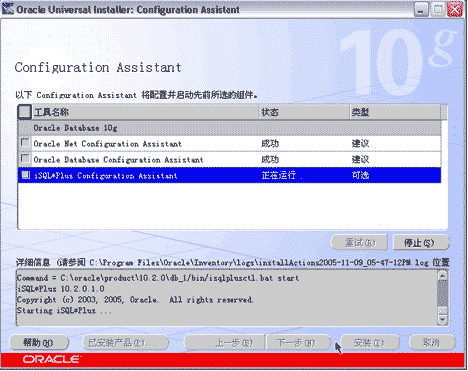Toggle Oracle Net Configuration Assistant checkbox
Viewport: 468px width, 371px height.
pyautogui.click(x=25, y=143)
